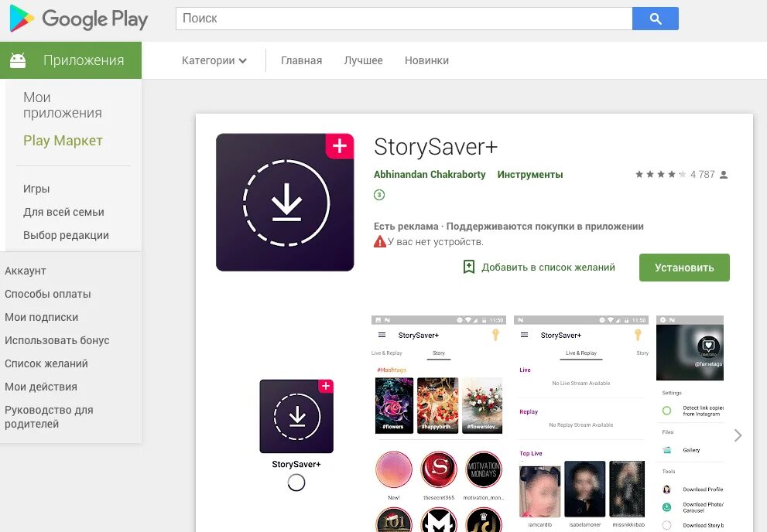The image size is (767, 532).
Task: Open Мои подписки page
Action: point(42,317)
